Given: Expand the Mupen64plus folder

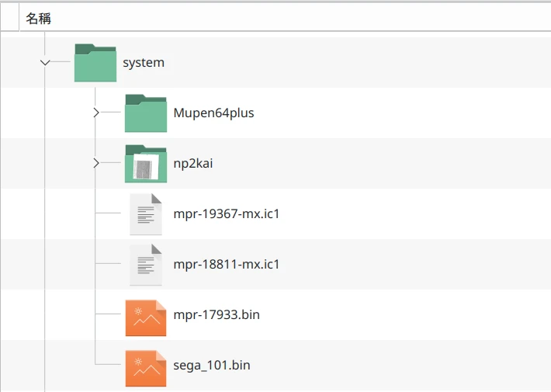Looking at the screenshot, I should tap(96, 113).
